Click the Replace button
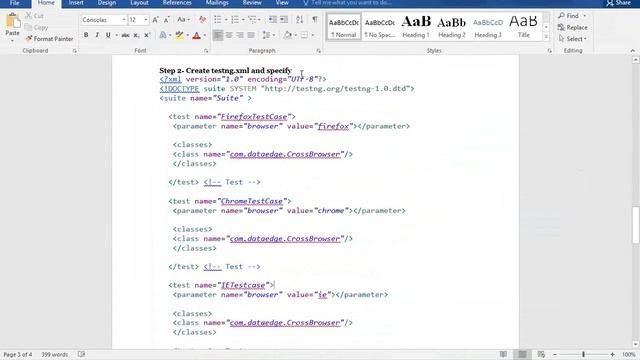Screen dimensions: 640x360 [573, 27]
